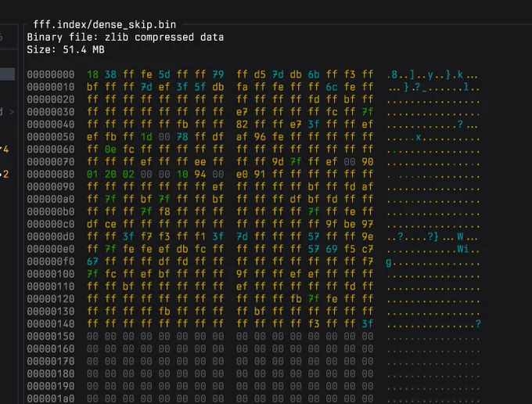Select the file title fff.index/dense_skip.bin
The width and height of the screenshot is (532, 404).
click(x=105, y=25)
